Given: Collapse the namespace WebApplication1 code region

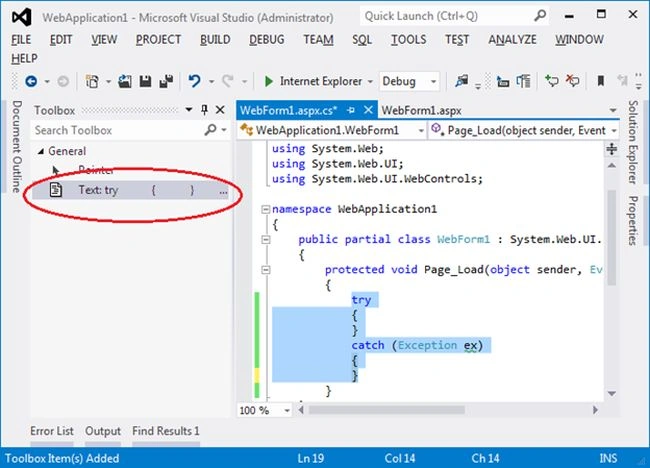Looking at the screenshot, I should pos(266,209).
